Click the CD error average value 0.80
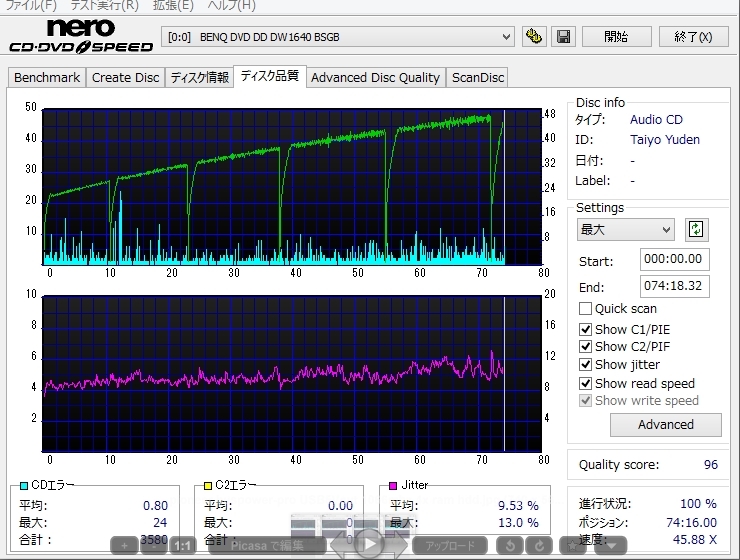Viewport: 740px width, 560px height. (x=155, y=506)
